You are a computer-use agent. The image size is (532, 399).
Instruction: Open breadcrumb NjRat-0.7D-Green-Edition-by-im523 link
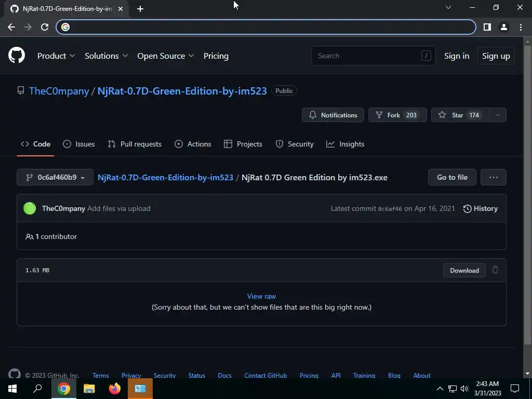point(165,178)
